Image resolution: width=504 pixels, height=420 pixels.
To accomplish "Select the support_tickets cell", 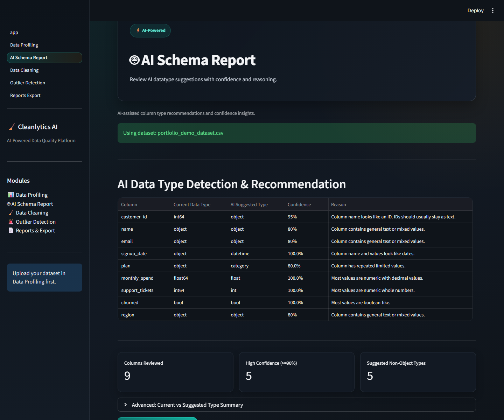I will pos(145,290).
